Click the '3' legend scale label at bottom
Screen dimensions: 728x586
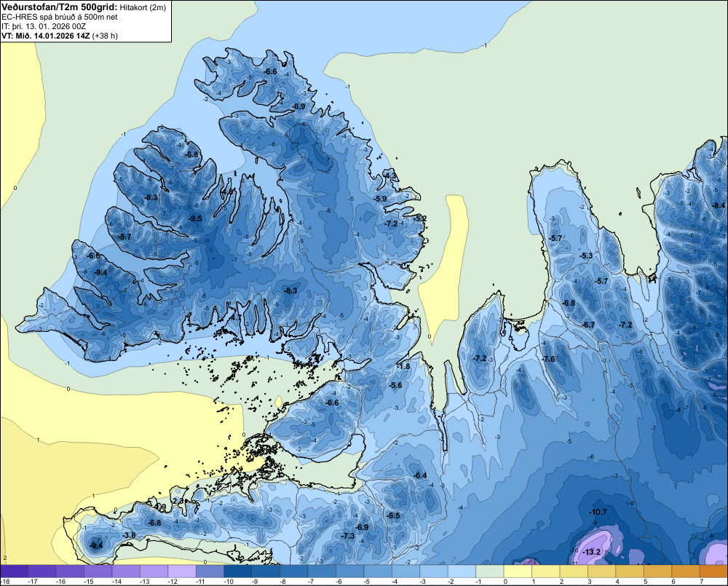click(x=590, y=582)
